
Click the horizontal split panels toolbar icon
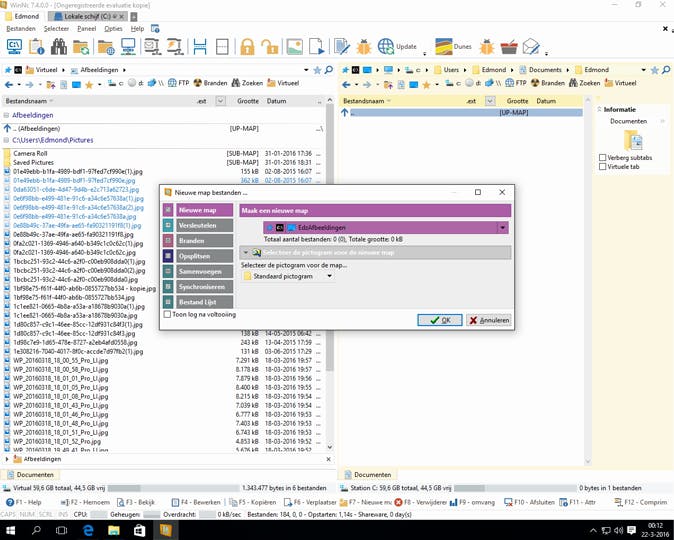[x=200, y=46]
